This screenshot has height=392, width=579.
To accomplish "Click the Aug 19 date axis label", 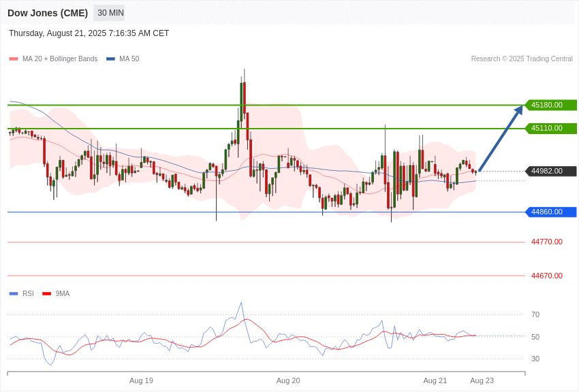I will click(141, 380).
